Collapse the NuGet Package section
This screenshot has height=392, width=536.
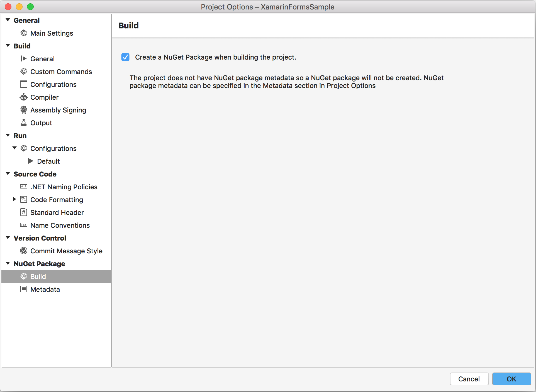coord(8,263)
